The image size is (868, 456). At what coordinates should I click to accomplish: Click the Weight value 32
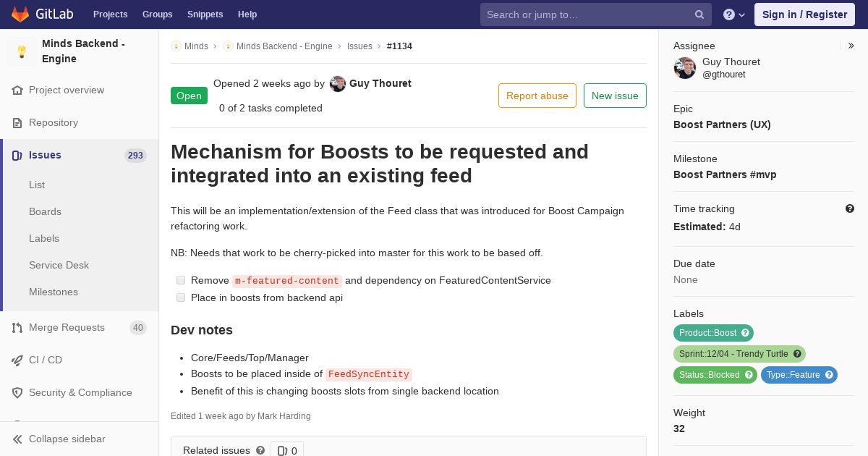point(679,428)
